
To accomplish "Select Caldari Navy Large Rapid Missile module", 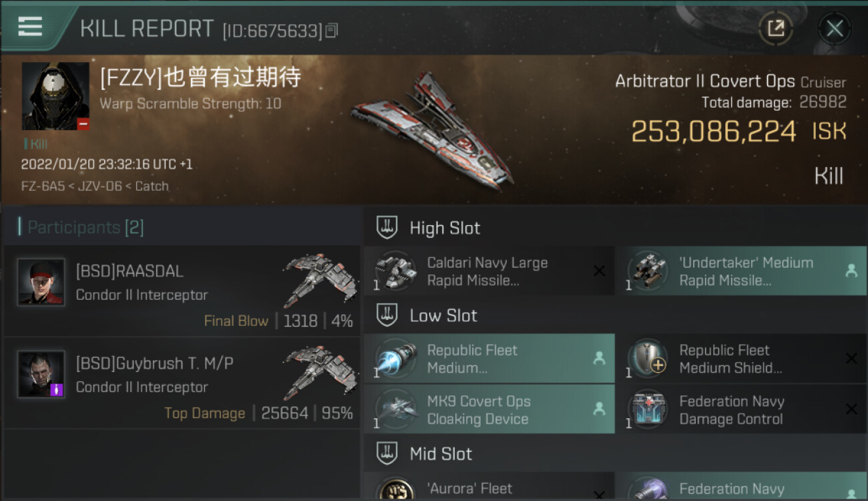I will click(x=489, y=271).
